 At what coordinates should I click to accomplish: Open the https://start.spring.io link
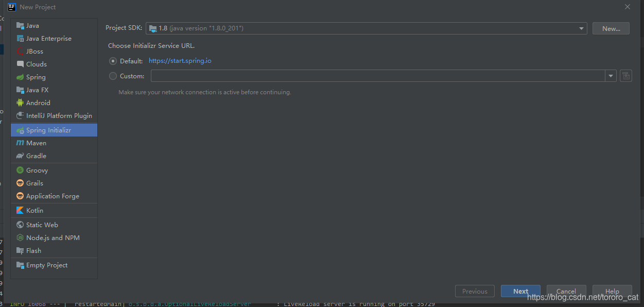coord(180,61)
